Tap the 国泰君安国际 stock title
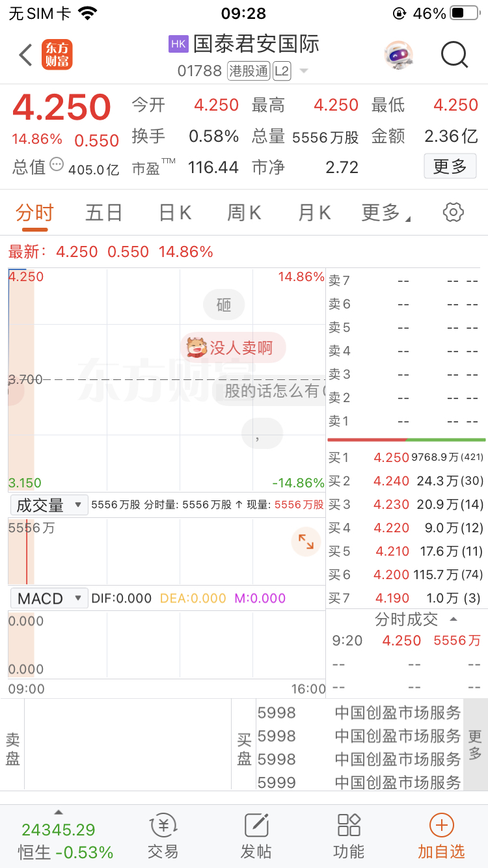488x868 pixels. (x=256, y=44)
